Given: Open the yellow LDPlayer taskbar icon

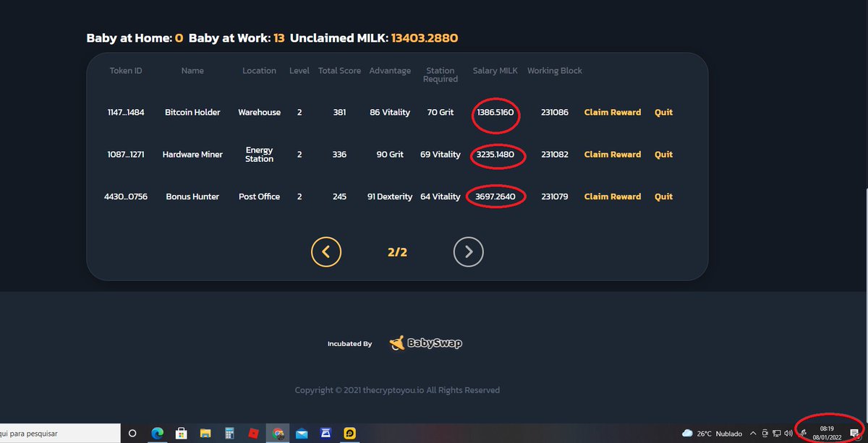Looking at the screenshot, I should (349, 434).
